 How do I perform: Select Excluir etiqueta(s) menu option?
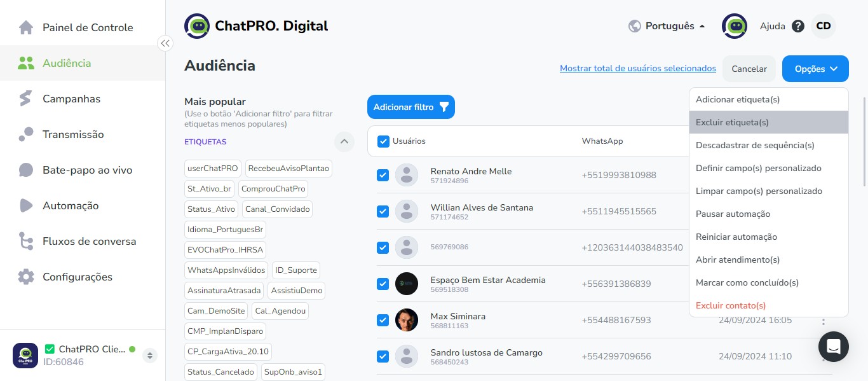pos(769,122)
